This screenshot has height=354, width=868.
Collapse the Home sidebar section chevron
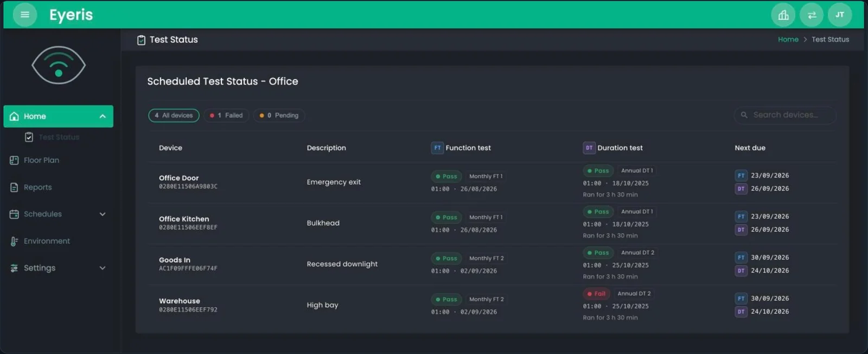103,116
